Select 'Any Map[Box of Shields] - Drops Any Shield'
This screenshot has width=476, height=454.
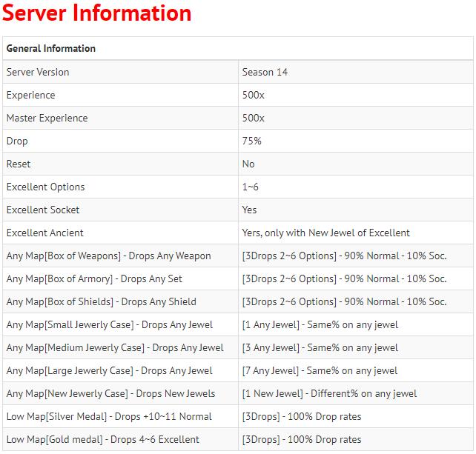tap(102, 301)
